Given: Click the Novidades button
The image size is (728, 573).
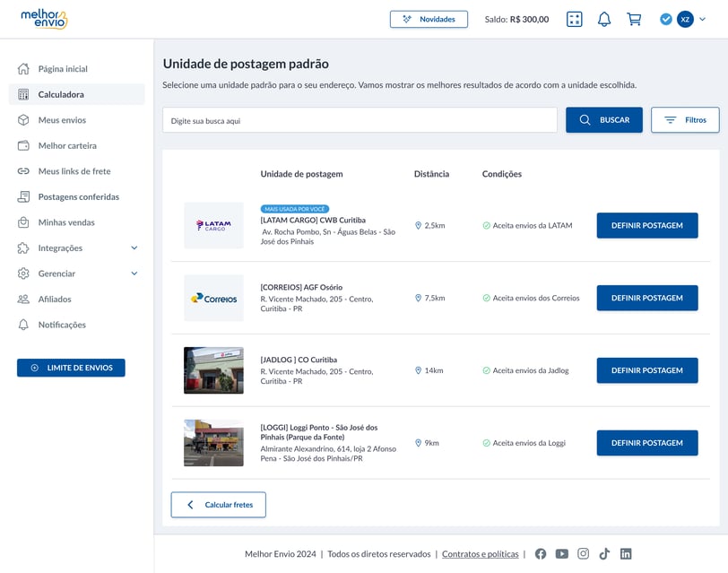Looking at the screenshot, I should pyautogui.click(x=429, y=19).
